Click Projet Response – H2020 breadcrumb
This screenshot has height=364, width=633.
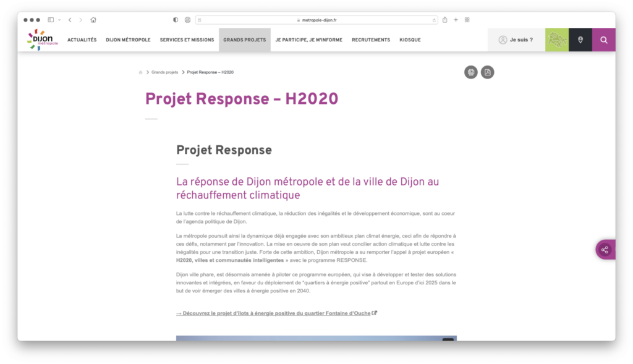coord(210,72)
